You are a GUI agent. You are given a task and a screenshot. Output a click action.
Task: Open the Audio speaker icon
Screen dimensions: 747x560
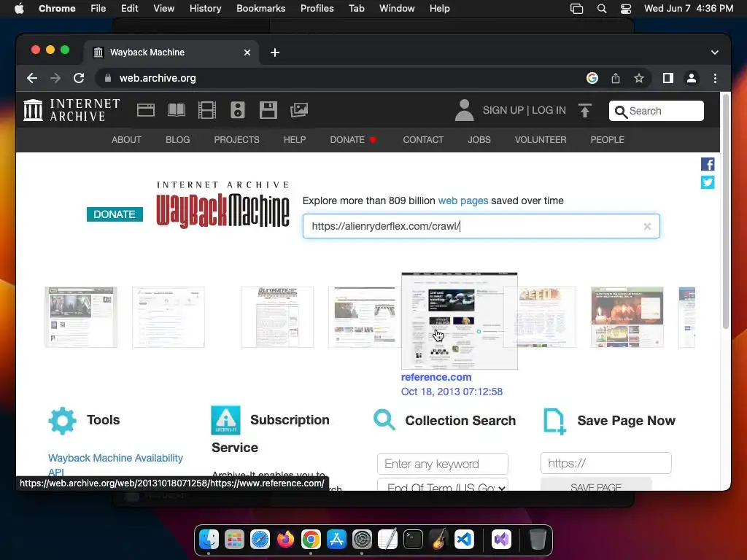237,110
